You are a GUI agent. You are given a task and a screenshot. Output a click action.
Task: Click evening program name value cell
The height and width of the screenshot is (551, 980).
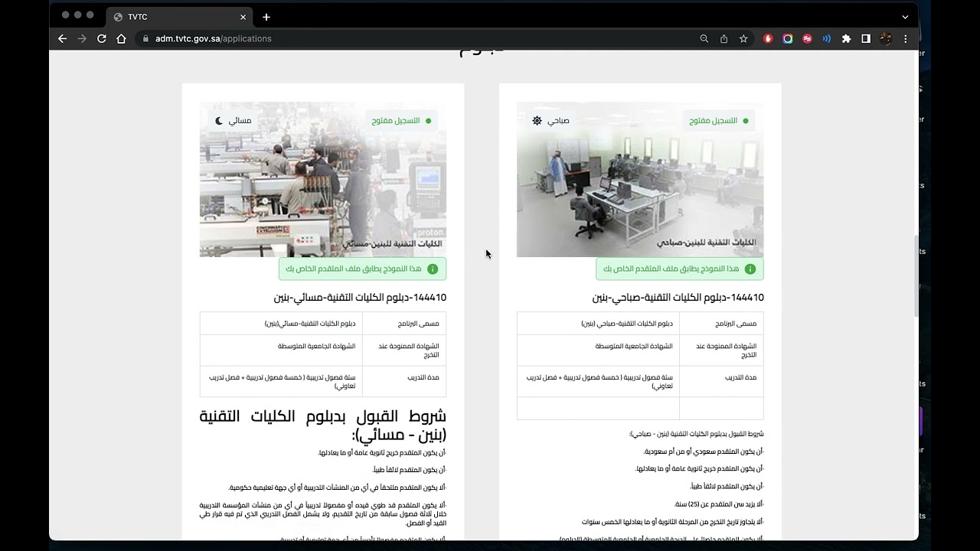tap(281, 323)
